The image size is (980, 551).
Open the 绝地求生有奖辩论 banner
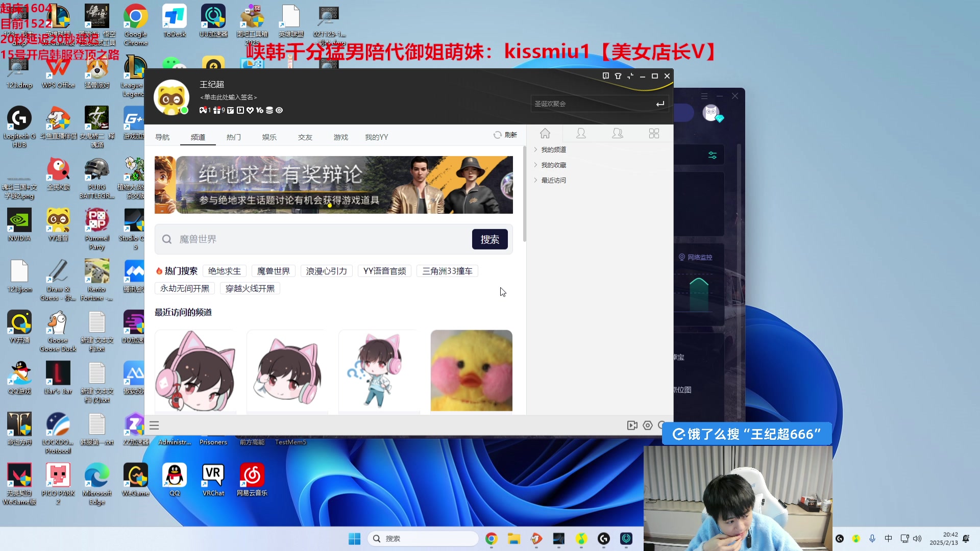pos(334,185)
